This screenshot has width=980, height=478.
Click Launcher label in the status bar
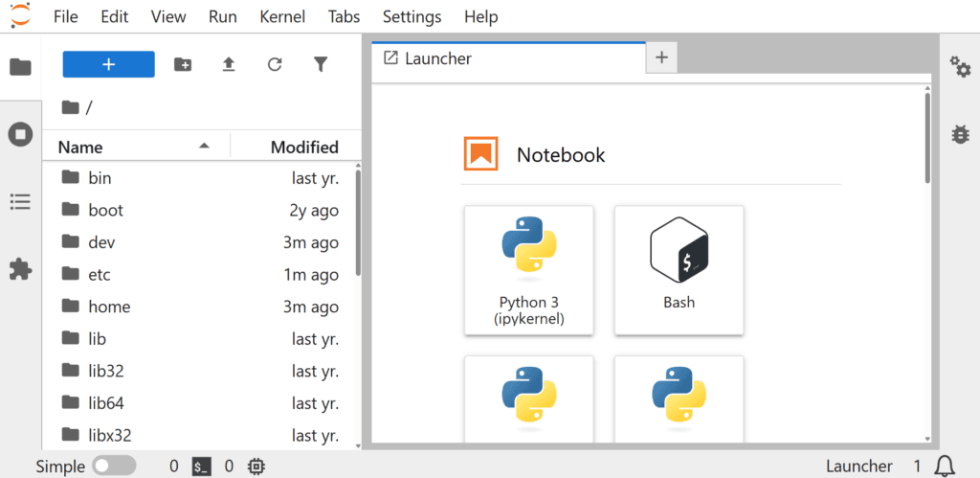click(x=858, y=467)
